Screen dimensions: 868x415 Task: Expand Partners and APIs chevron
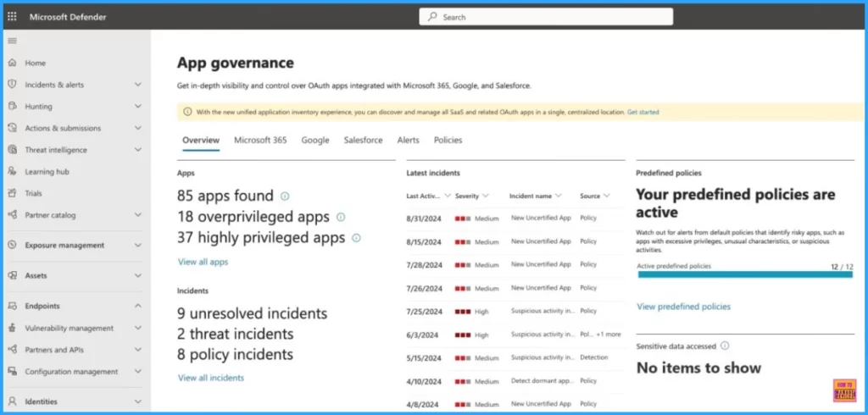(x=138, y=350)
